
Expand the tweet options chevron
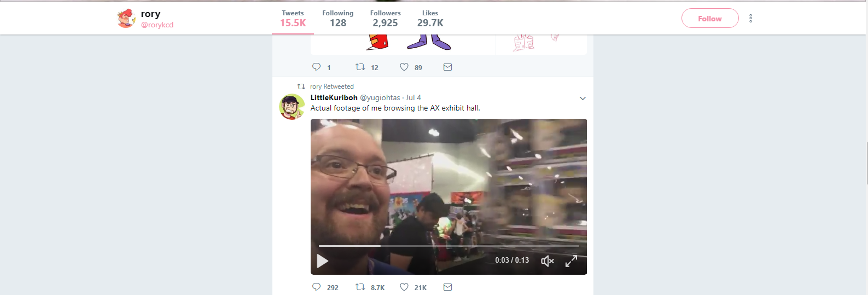click(x=582, y=99)
